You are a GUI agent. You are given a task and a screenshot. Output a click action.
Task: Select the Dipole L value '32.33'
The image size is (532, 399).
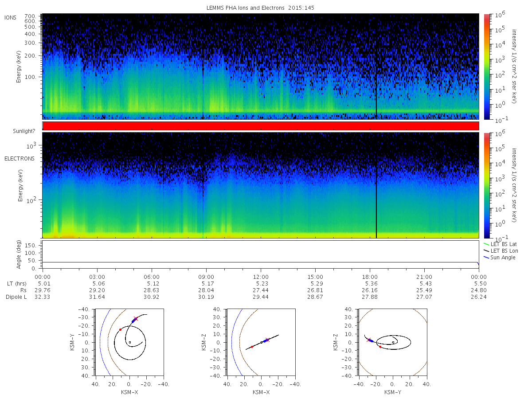point(43,297)
